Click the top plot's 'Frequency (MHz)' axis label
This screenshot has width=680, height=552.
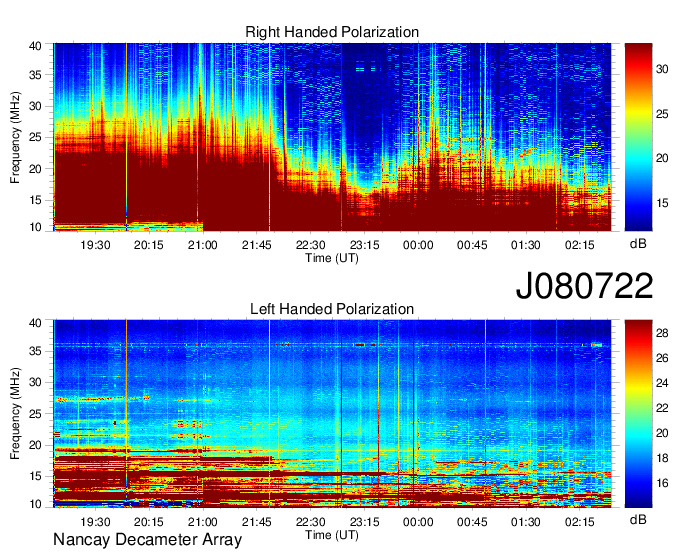point(15,137)
